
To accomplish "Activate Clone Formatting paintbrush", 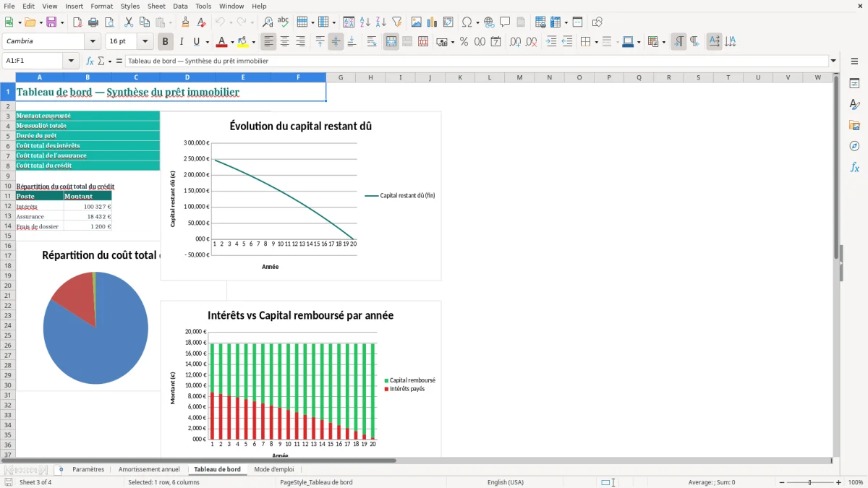I will point(185,22).
